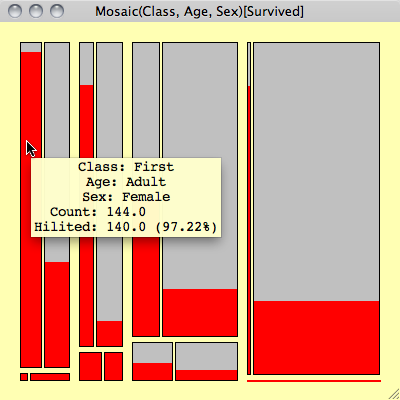Click tooltip line 'Count: 144.0'
Viewport: 400px width, 400px height.
(x=98, y=212)
